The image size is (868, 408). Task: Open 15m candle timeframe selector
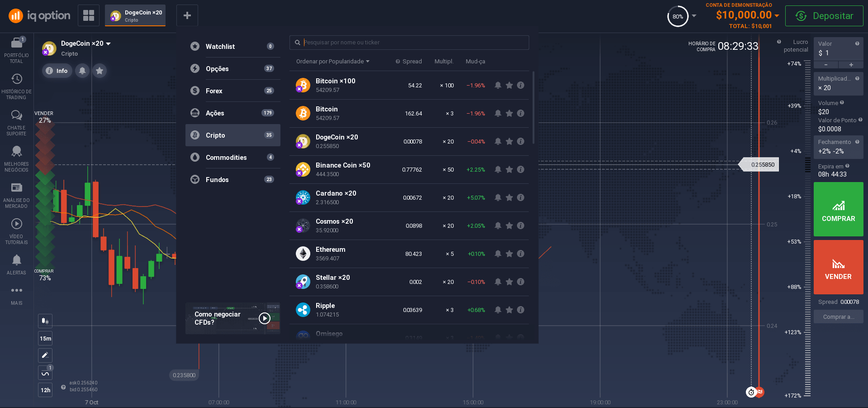point(45,338)
